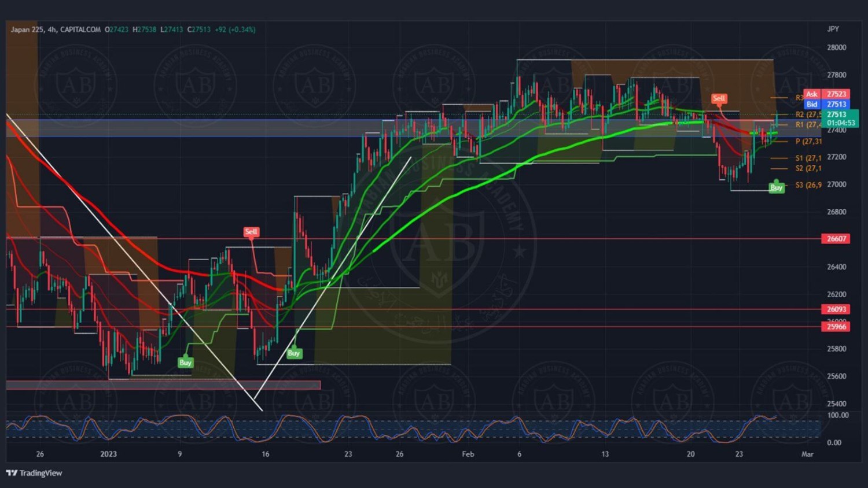Click the JPY currency label
The height and width of the screenshot is (488, 868).
click(833, 29)
